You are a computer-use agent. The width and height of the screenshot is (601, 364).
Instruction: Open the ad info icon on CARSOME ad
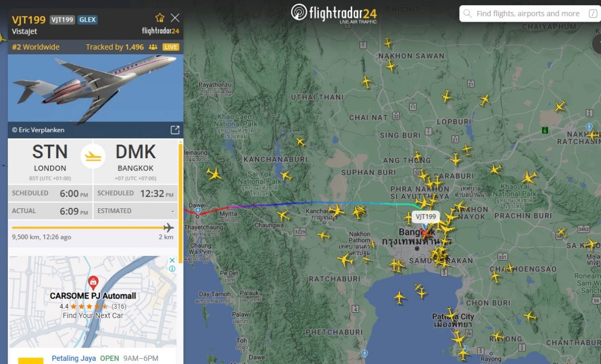[173, 269]
